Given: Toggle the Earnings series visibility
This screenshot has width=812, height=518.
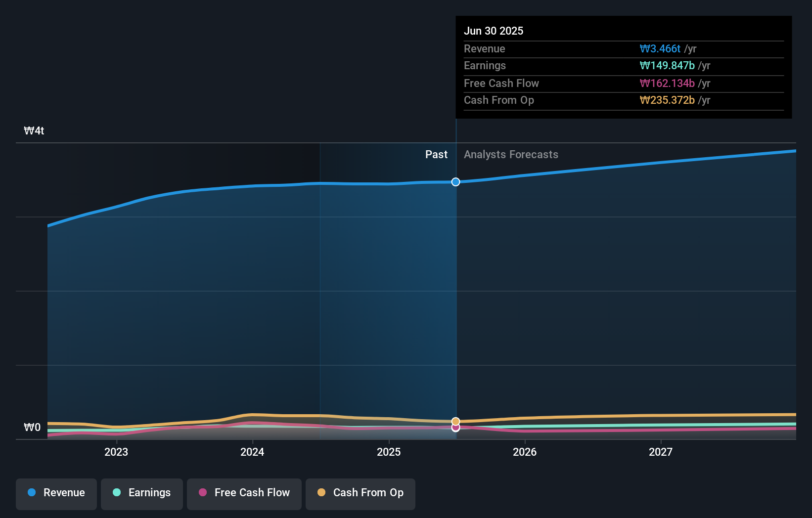Looking at the screenshot, I should [x=142, y=494].
